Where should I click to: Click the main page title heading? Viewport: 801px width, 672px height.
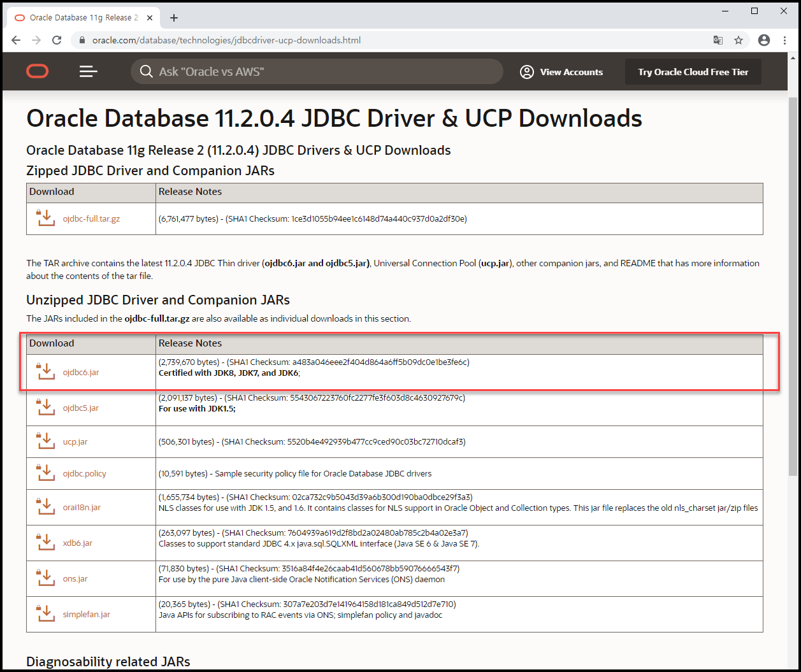[x=334, y=118]
